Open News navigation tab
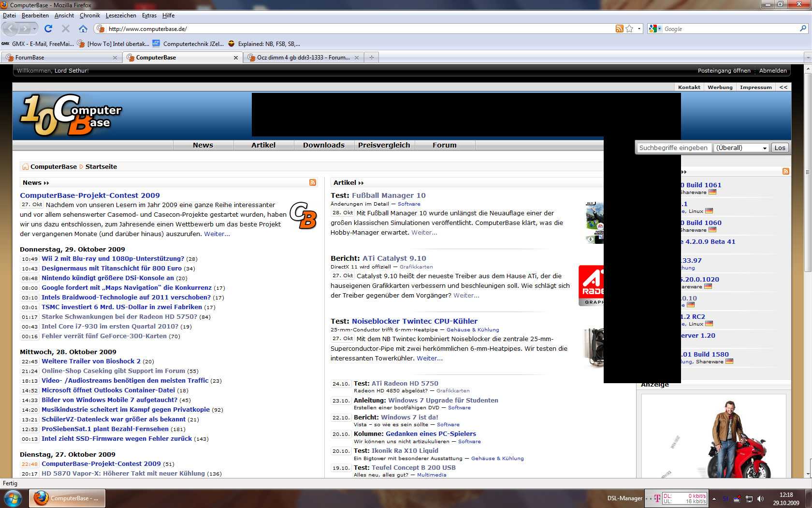The image size is (812, 508). coord(203,145)
